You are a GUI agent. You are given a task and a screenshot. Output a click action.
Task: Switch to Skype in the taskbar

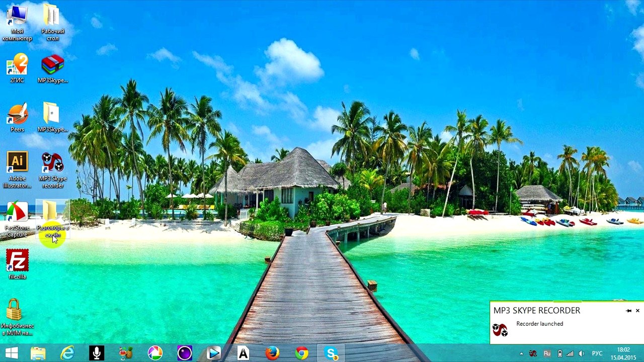click(x=331, y=353)
